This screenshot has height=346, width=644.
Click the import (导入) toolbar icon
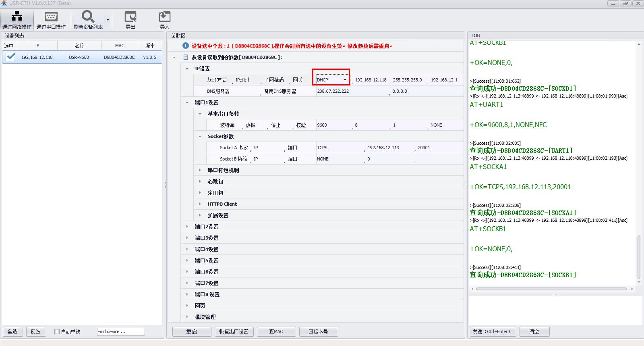(x=164, y=17)
